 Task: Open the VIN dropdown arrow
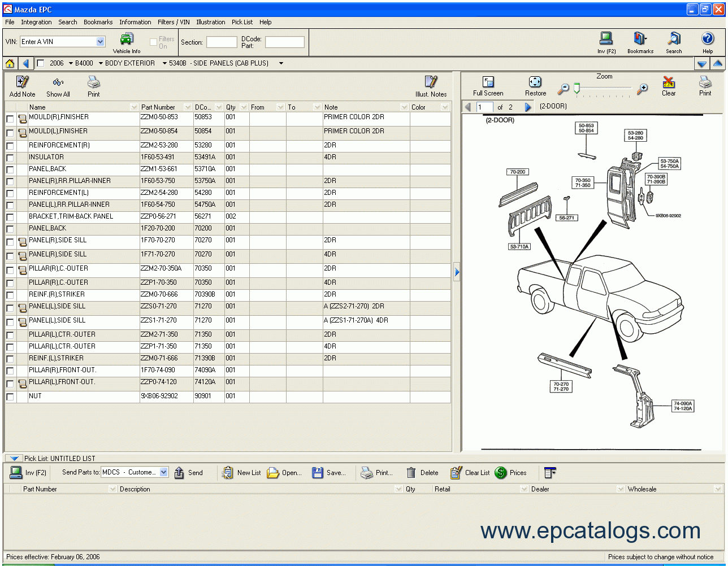(101, 42)
